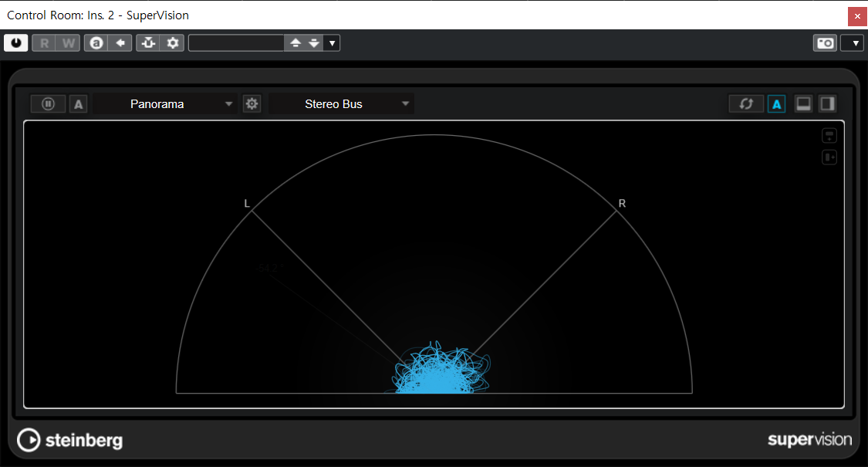This screenshot has width=868, height=467.
Task: Activate the side-chain input icon
Action: 148,43
